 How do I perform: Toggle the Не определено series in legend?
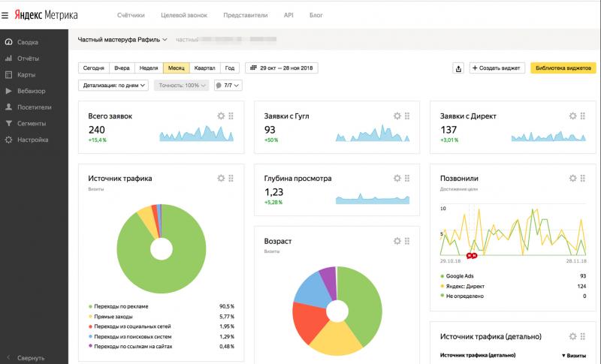pyautogui.click(x=462, y=296)
